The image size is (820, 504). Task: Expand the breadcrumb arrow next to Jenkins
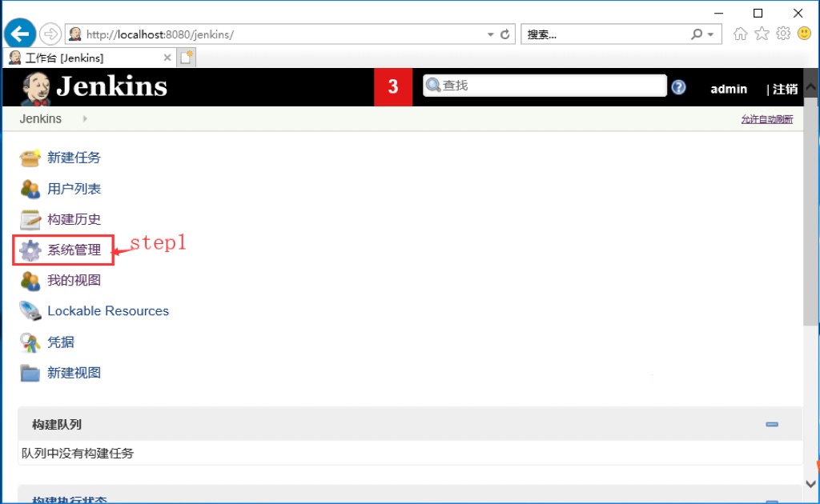tap(85, 119)
